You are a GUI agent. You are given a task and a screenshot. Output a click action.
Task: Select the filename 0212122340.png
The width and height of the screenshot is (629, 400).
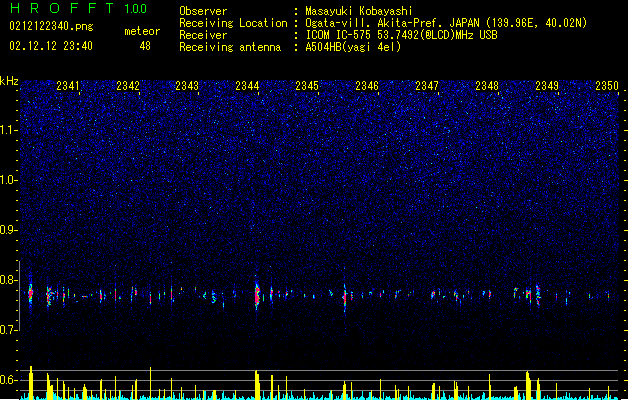click(x=51, y=26)
